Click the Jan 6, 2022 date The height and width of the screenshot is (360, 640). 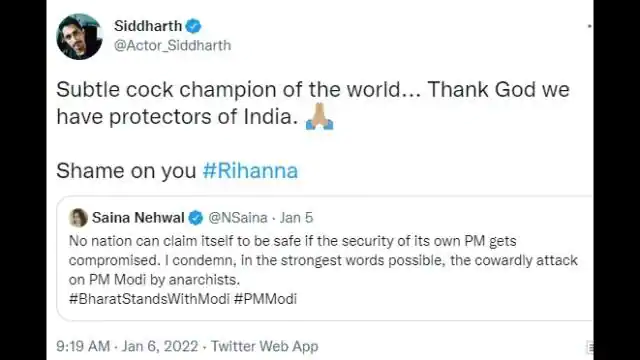coord(160,347)
